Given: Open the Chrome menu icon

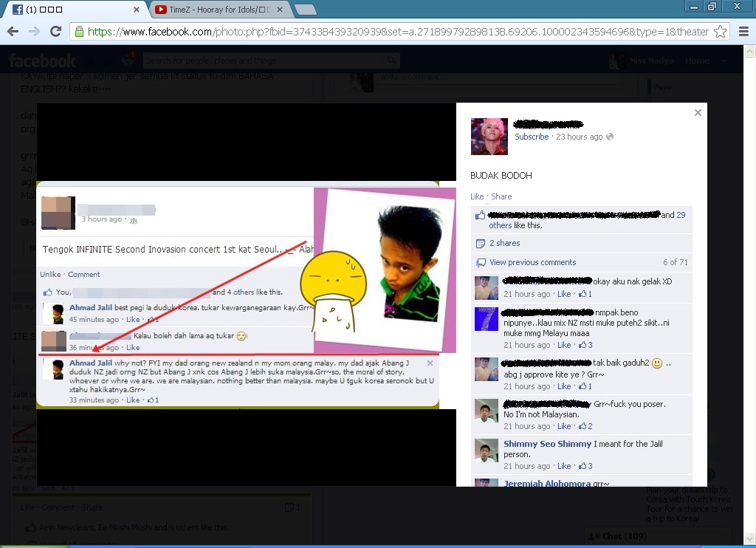Looking at the screenshot, I should 743,32.
